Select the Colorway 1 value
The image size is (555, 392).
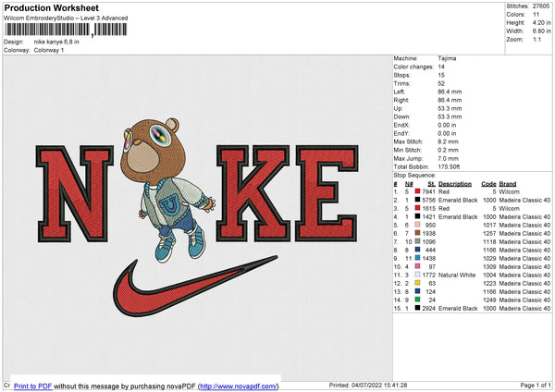click(49, 50)
